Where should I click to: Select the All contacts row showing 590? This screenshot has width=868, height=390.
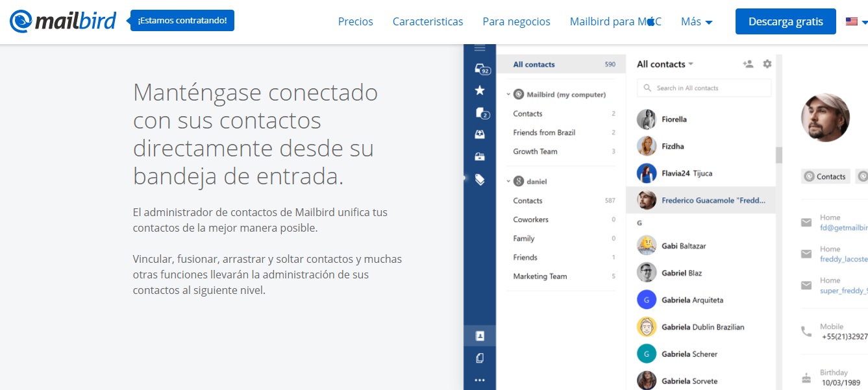tap(562, 64)
